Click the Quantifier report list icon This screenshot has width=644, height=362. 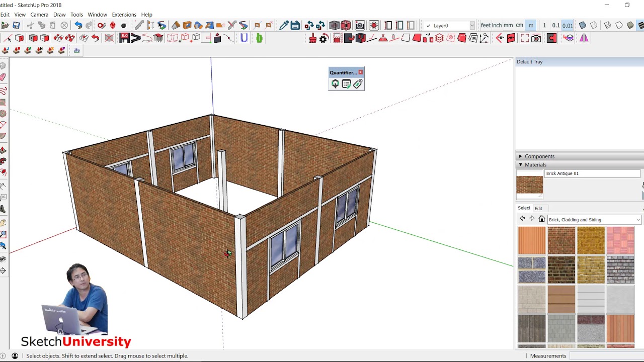coord(346,84)
